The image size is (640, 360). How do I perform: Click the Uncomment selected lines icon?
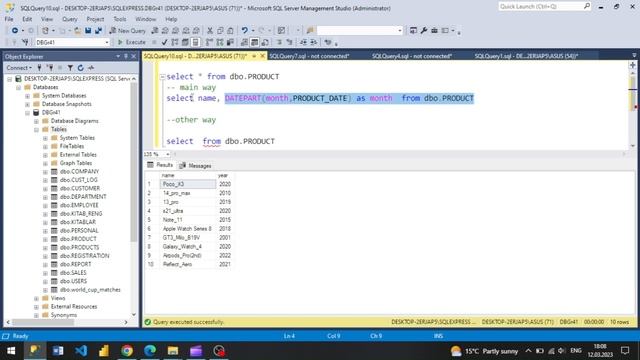point(289,42)
